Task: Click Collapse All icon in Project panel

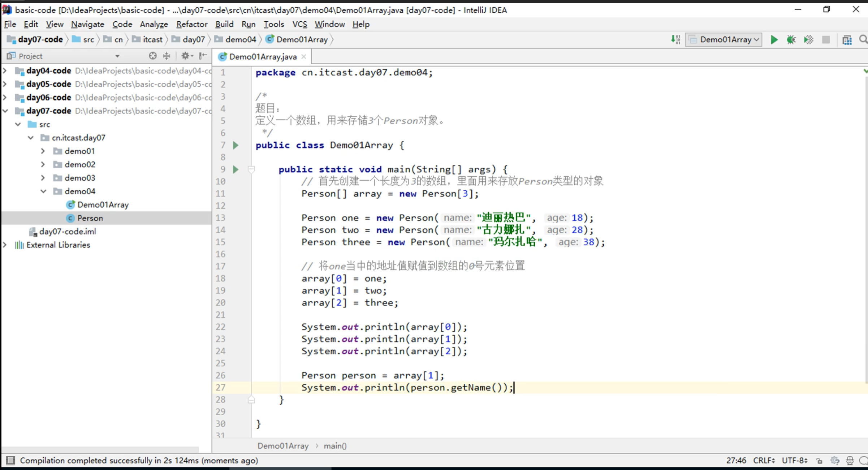Action: pyautogui.click(x=167, y=56)
